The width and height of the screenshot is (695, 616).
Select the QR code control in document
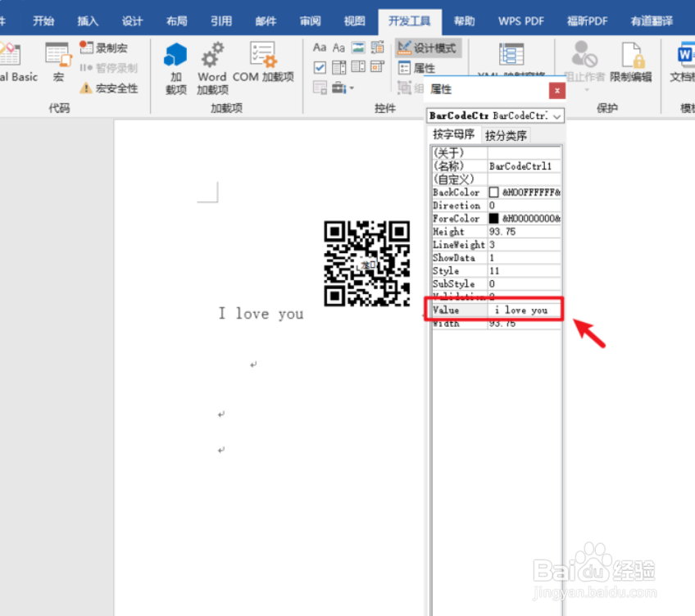(x=366, y=263)
